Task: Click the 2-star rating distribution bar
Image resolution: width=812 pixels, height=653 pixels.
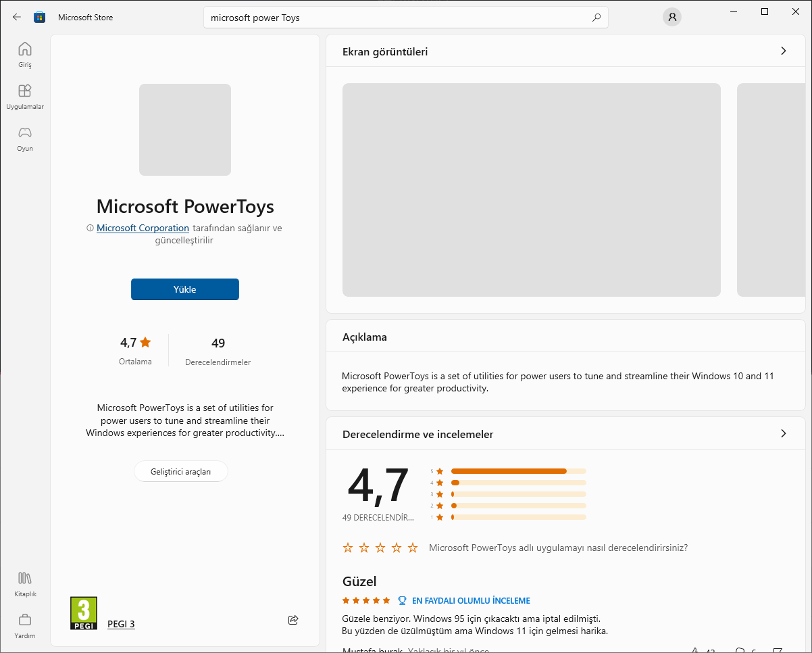Action: (x=519, y=506)
